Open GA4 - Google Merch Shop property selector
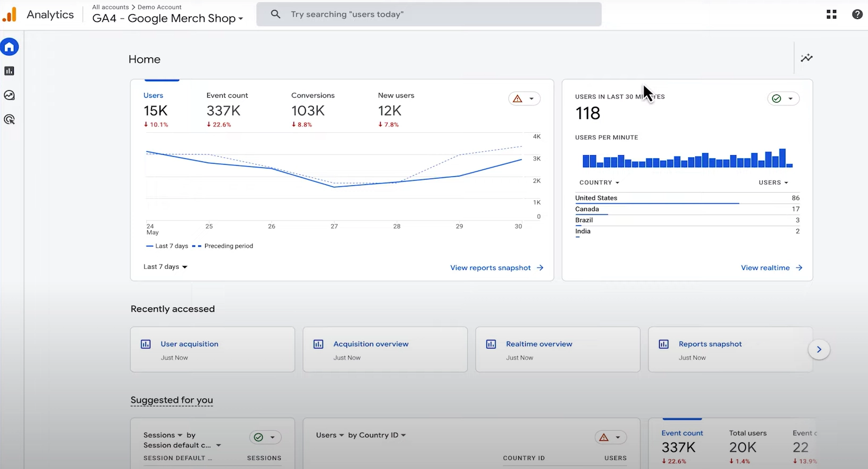868x469 pixels. (x=167, y=19)
